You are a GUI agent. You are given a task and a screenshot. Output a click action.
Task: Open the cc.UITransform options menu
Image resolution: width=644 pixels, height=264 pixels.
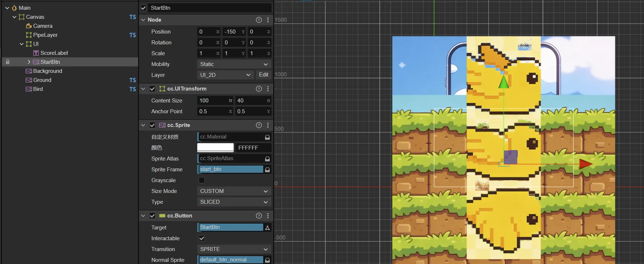(x=268, y=89)
